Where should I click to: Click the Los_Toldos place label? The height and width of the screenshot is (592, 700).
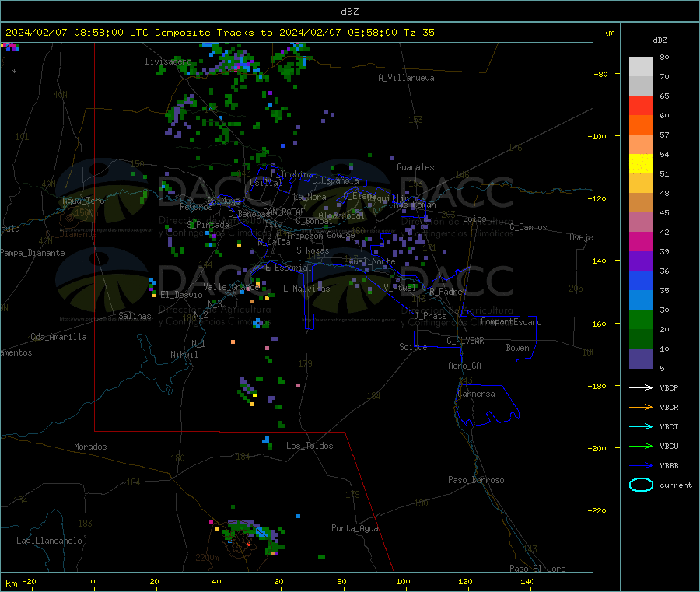pyautogui.click(x=310, y=446)
